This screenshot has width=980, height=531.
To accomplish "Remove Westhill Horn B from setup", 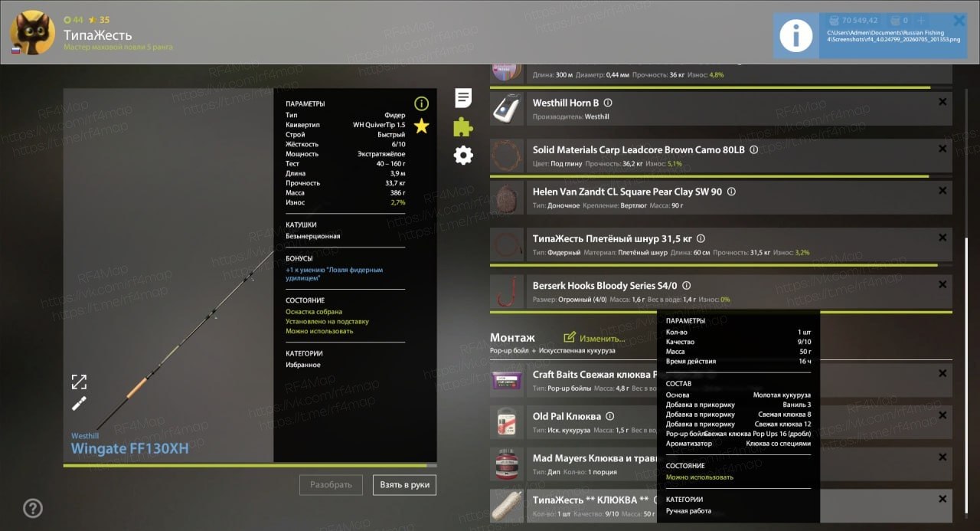I will point(942,102).
